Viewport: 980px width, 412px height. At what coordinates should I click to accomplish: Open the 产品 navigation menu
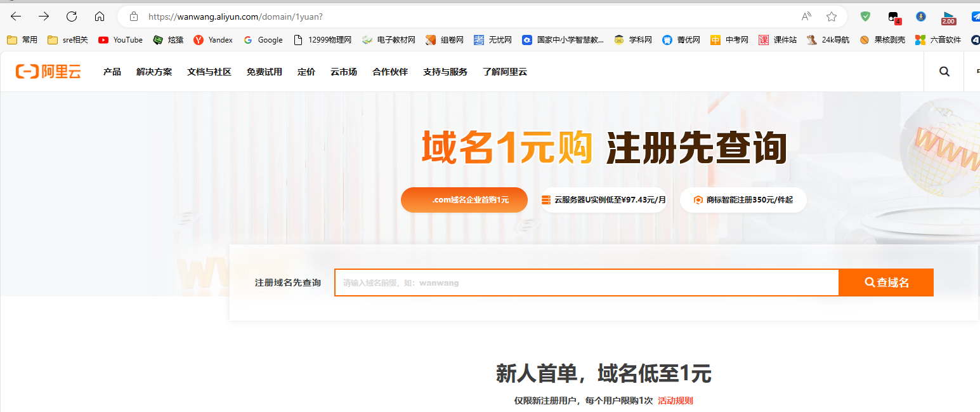coord(112,72)
